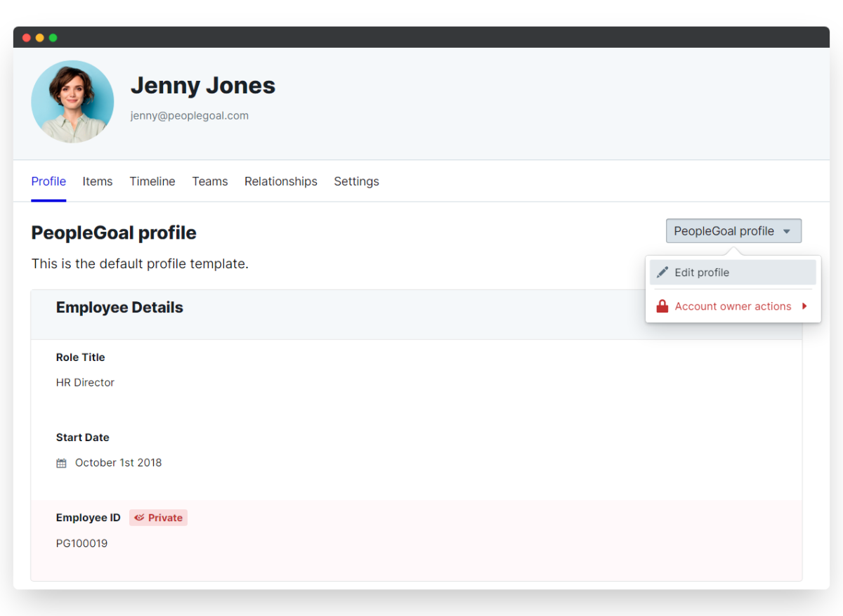Click the green maximize window button
This screenshot has width=843, height=616.
(x=53, y=38)
